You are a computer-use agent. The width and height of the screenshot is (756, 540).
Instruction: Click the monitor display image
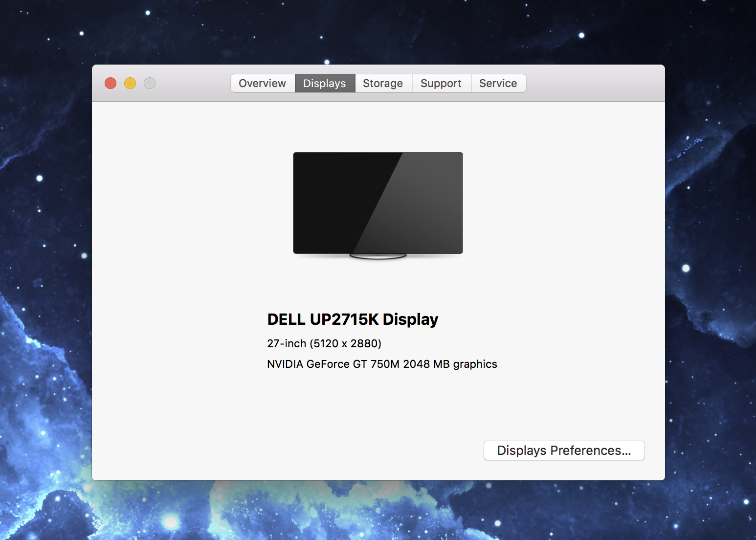click(378, 205)
